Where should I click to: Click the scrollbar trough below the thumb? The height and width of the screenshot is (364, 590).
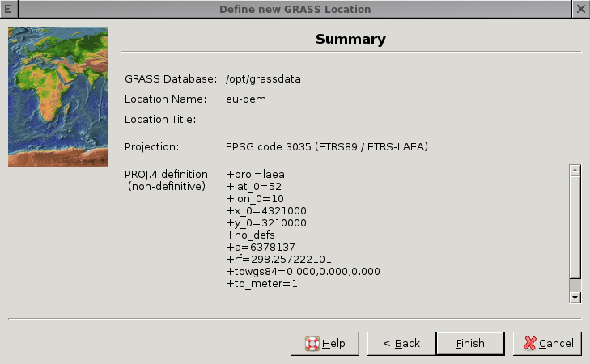click(575, 286)
